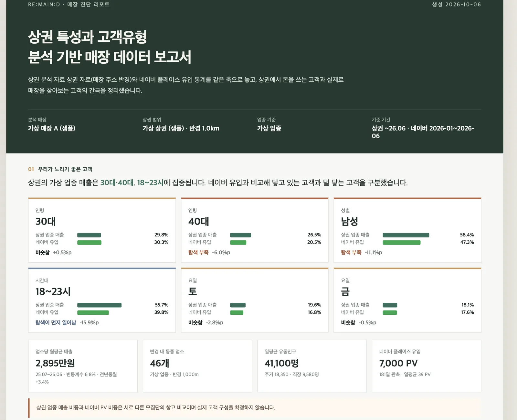Click section heading '우리가 노리기 좋은 고객'
Image resolution: width=517 pixels, height=420 pixels.
pos(65,169)
